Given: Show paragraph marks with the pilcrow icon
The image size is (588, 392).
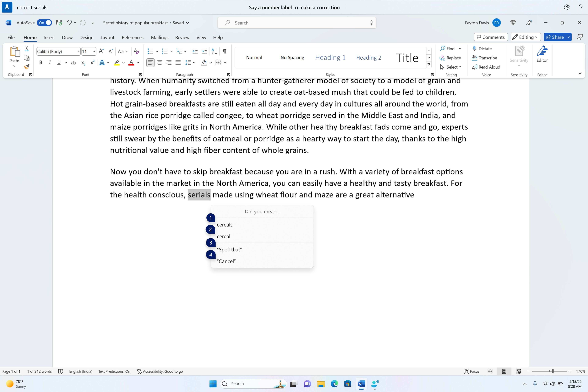Looking at the screenshot, I should [x=224, y=51].
